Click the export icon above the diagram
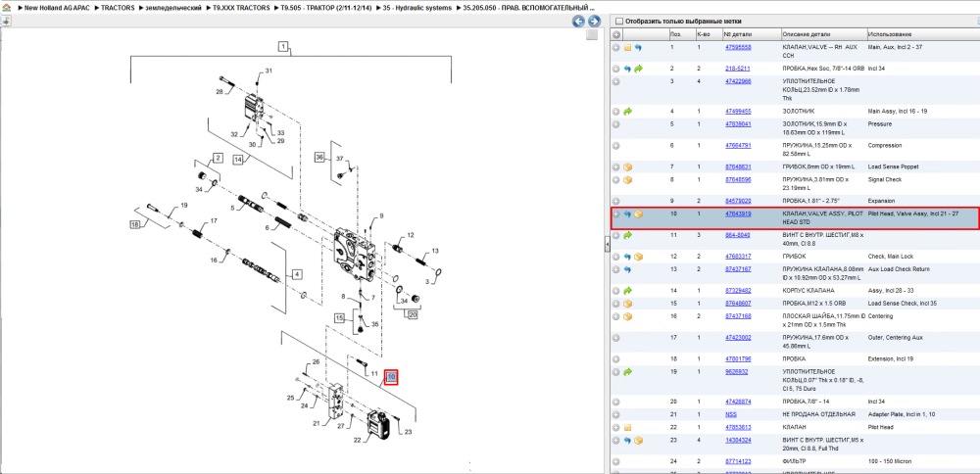Image resolution: width=980 pixels, height=474 pixels. click(x=6, y=22)
